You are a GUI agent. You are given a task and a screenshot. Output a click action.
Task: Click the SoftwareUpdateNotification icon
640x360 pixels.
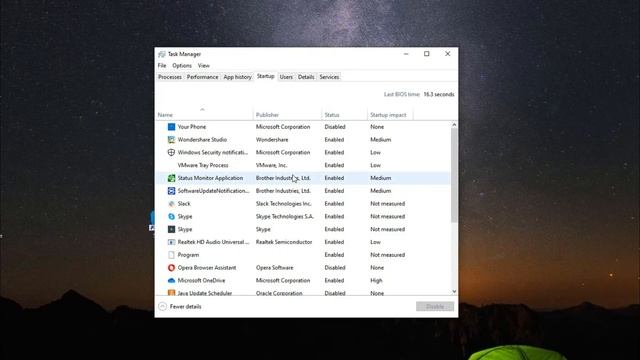(171, 191)
